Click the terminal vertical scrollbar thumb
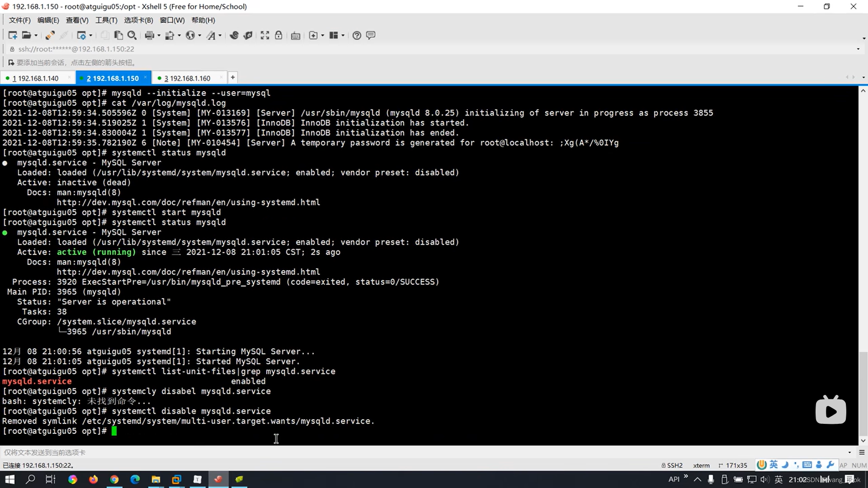Screen dimensions: 868x488 [863, 393]
